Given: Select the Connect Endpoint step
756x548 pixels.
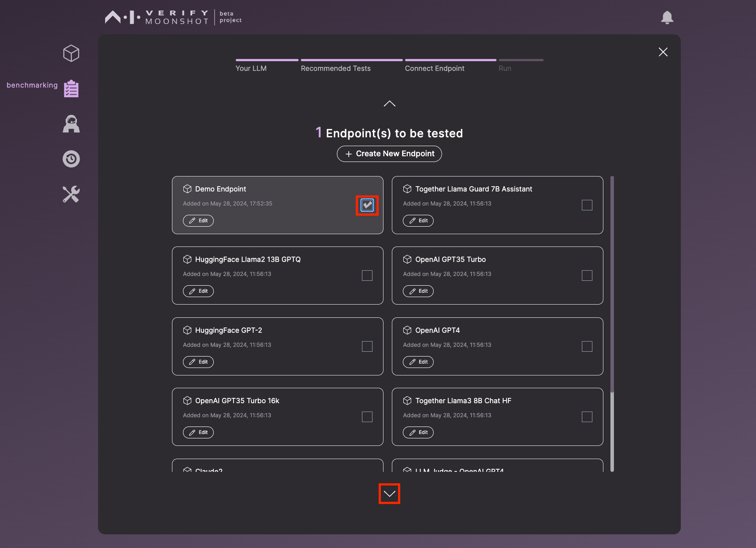Looking at the screenshot, I should tap(435, 68).
